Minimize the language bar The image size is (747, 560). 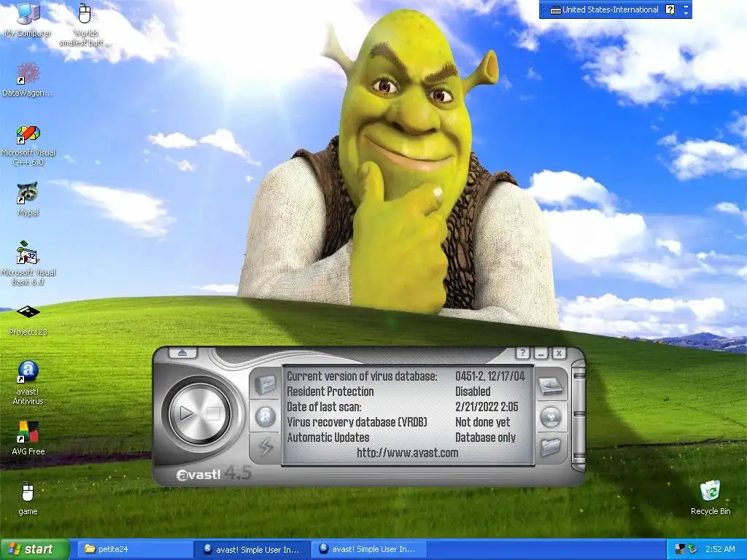[686, 6]
